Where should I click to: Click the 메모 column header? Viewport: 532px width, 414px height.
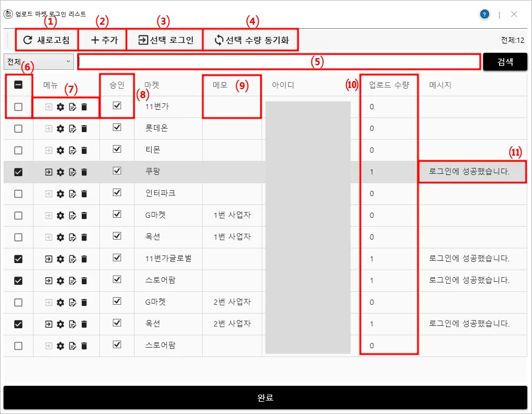click(220, 85)
